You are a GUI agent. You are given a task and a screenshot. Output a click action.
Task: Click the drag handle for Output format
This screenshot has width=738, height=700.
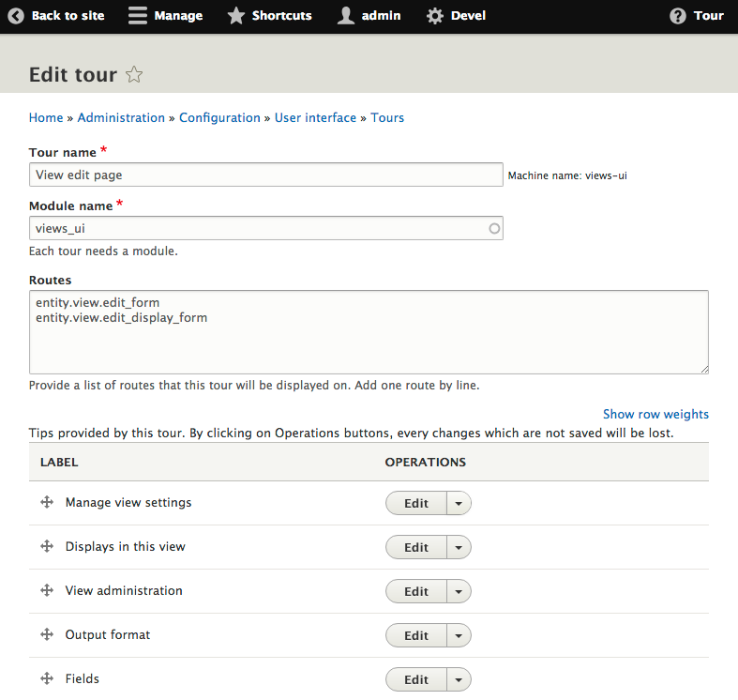pyautogui.click(x=47, y=634)
